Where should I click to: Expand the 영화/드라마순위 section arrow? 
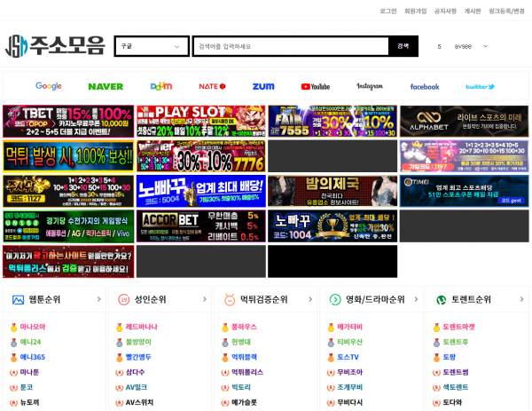point(416,299)
